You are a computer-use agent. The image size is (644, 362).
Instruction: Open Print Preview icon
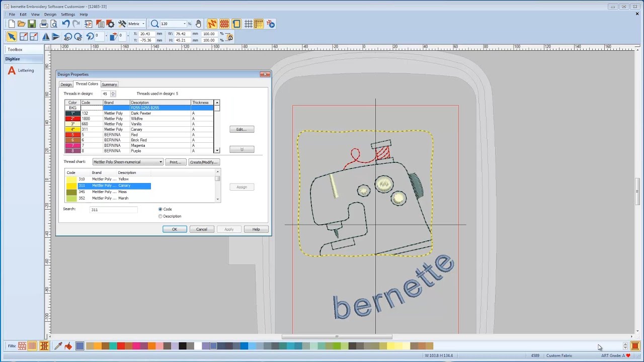click(54, 24)
